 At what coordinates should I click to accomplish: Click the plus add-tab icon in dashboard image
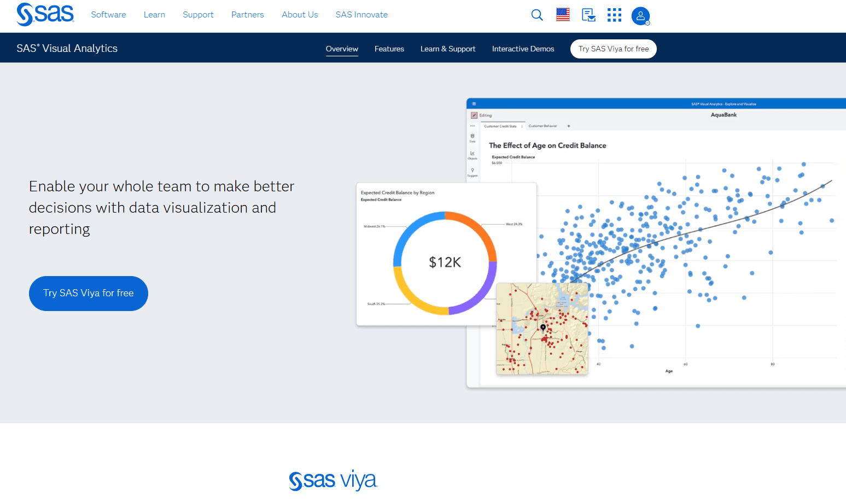click(569, 126)
